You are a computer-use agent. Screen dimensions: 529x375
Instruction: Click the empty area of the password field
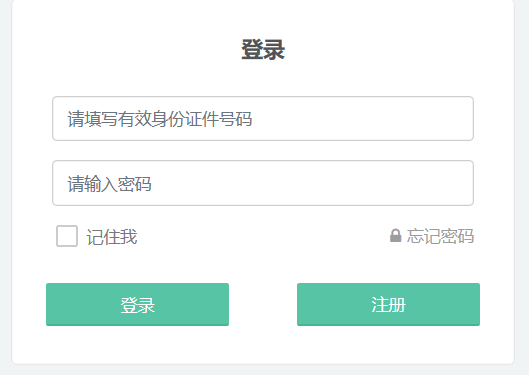click(312, 183)
